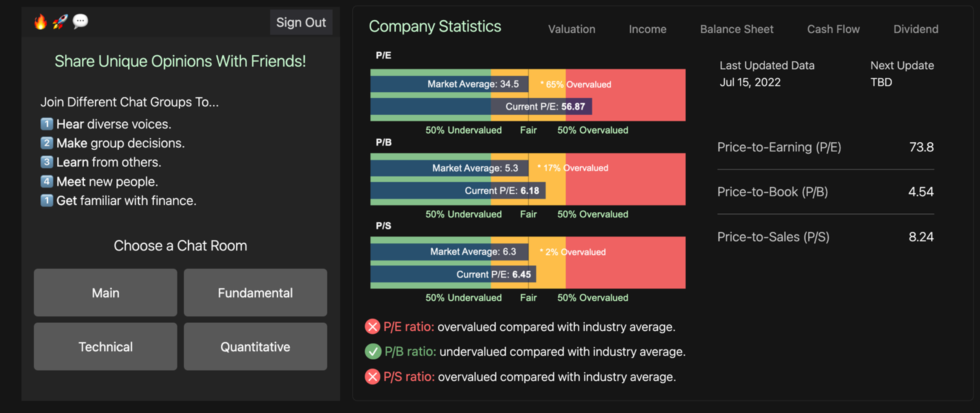Open the chat bubble icon
Image resolution: width=980 pixels, height=413 pixels.
(x=80, y=21)
